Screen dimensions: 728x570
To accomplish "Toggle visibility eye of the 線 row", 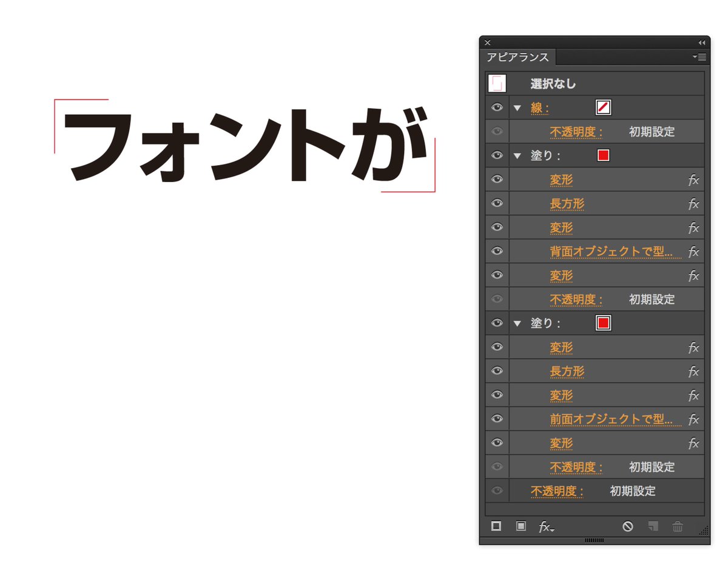I will tap(497, 107).
